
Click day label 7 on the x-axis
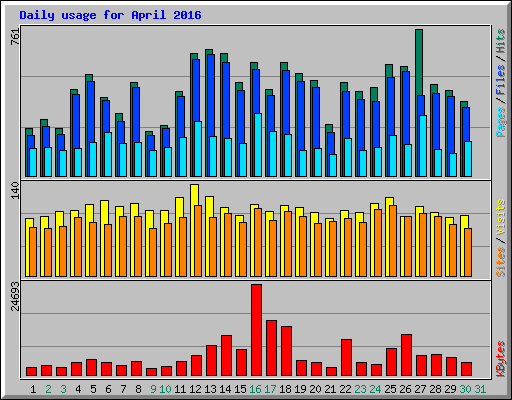(123, 389)
